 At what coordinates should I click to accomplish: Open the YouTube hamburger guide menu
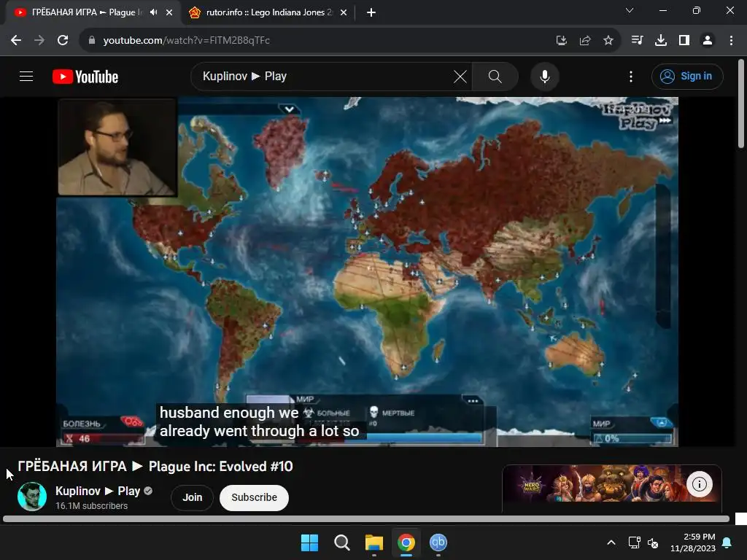tap(26, 76)
